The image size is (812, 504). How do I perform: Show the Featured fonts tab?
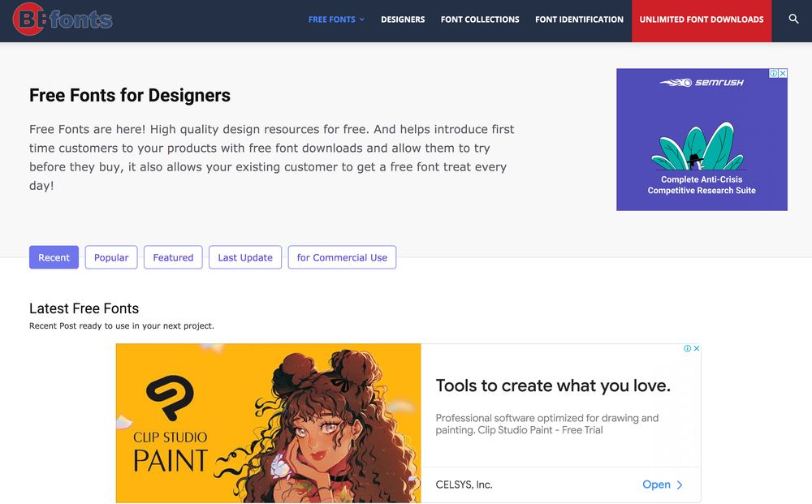pos(173,257)
